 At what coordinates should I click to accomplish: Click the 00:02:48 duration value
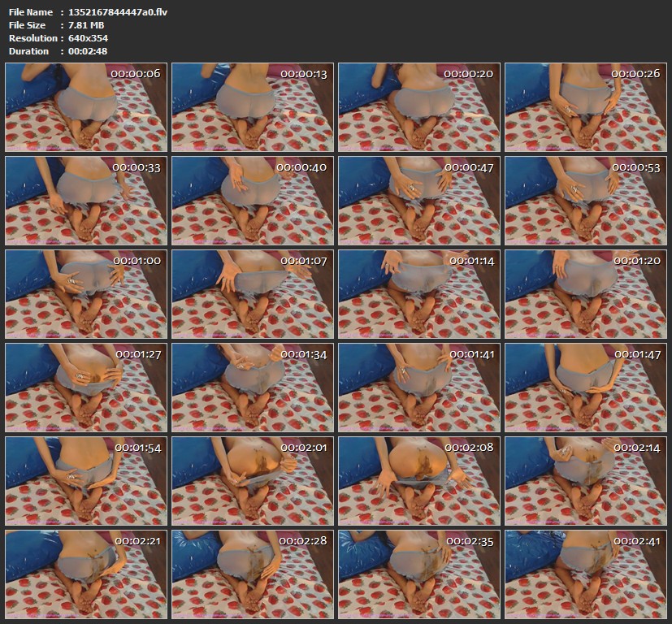click(88, 51)
